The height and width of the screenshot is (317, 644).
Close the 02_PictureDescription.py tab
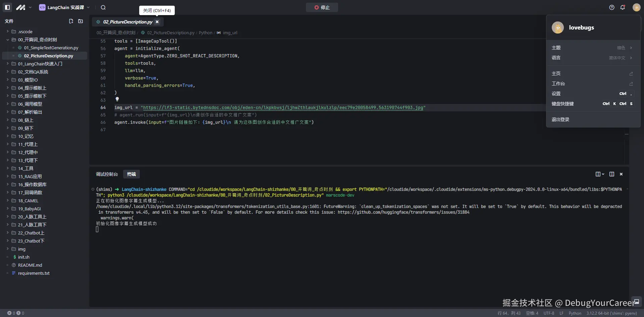[x=157, y=22]
